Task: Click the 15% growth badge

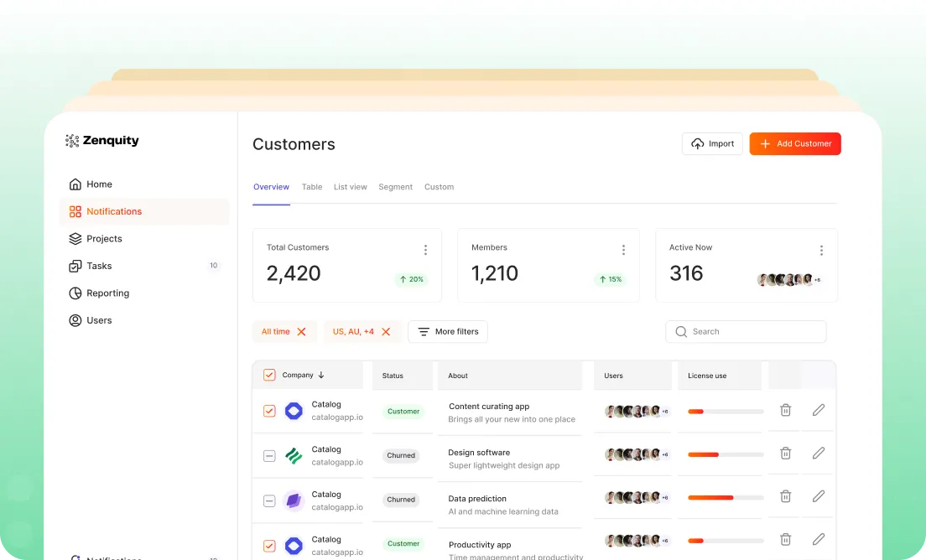Action: point(611,279)
